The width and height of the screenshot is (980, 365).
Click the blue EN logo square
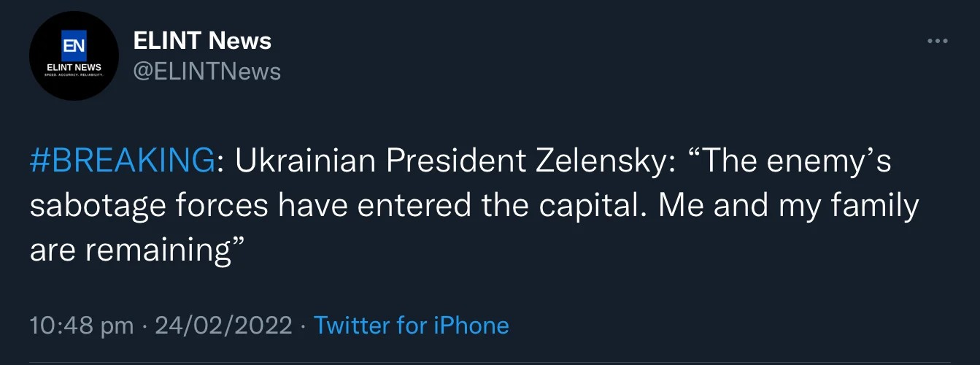pyautogui.click(x=74, y=46)
